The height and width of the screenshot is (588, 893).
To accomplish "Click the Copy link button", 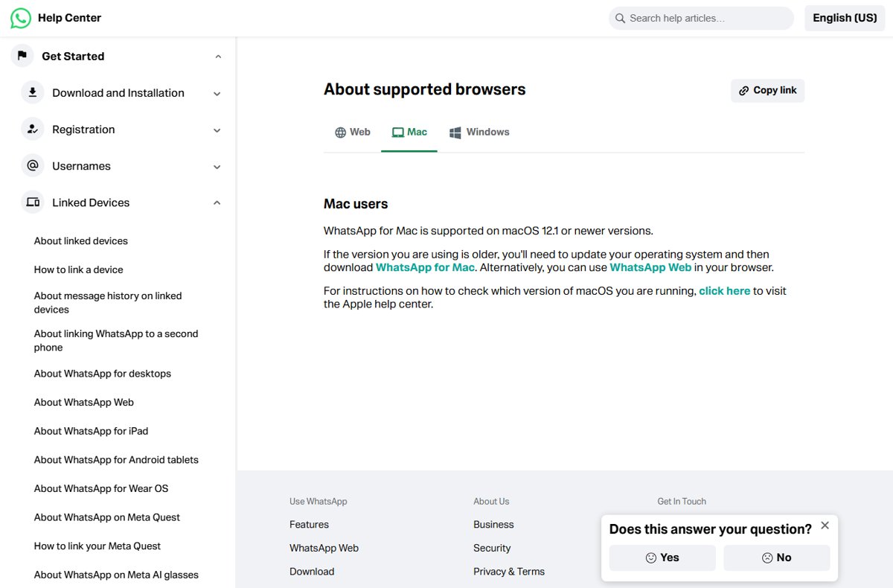I will 767,90.
